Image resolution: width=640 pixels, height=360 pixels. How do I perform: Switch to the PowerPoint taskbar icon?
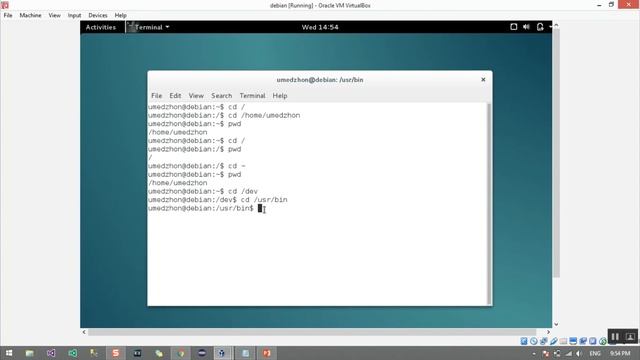(x=267, y=353)
